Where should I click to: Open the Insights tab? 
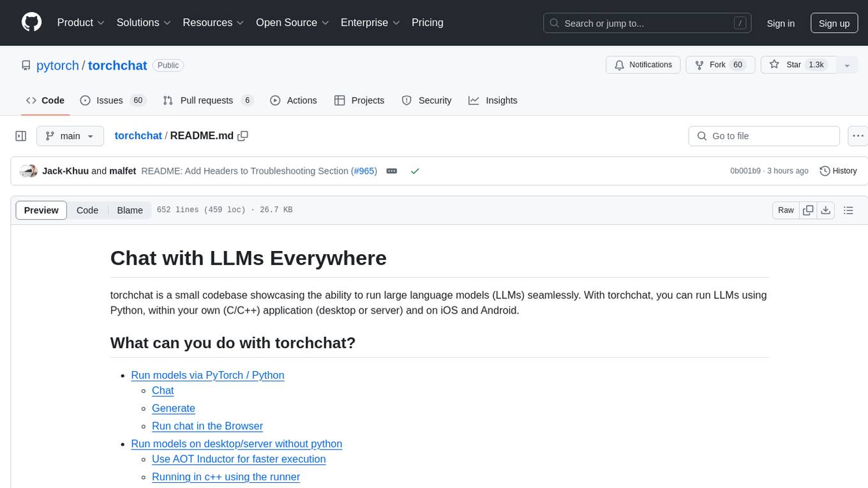493,100
